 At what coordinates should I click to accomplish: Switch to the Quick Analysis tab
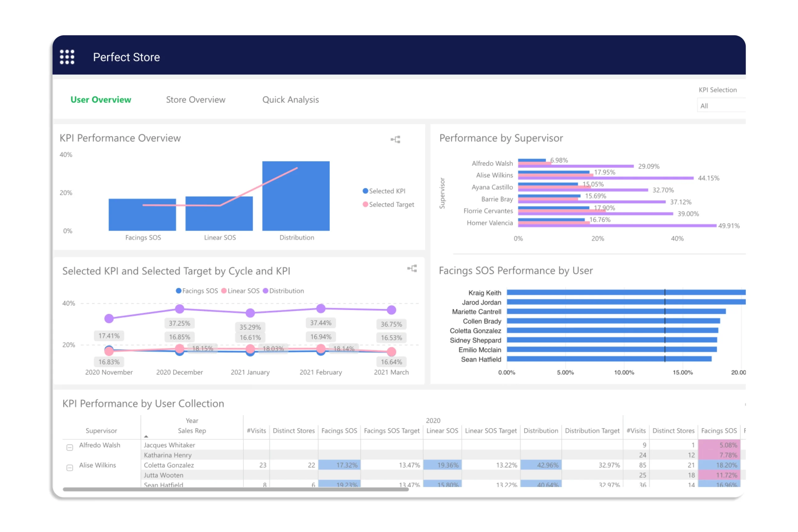click(x=291, y=100)
